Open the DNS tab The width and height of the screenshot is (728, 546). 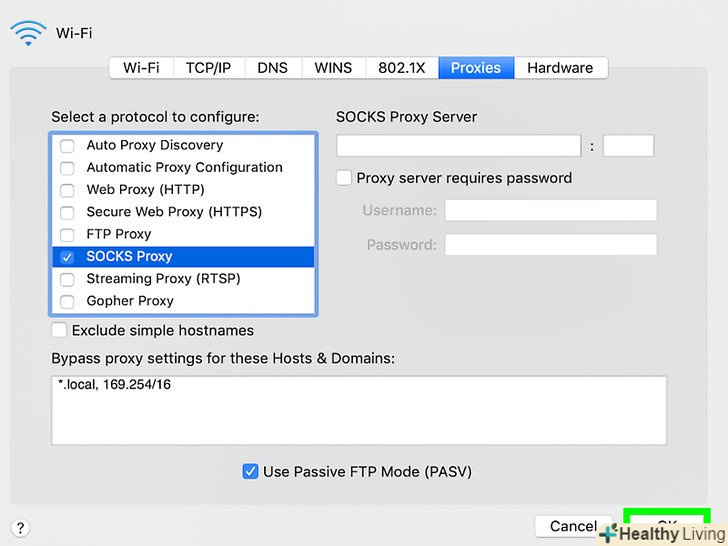pyautogui.click(x=272, y=68)
